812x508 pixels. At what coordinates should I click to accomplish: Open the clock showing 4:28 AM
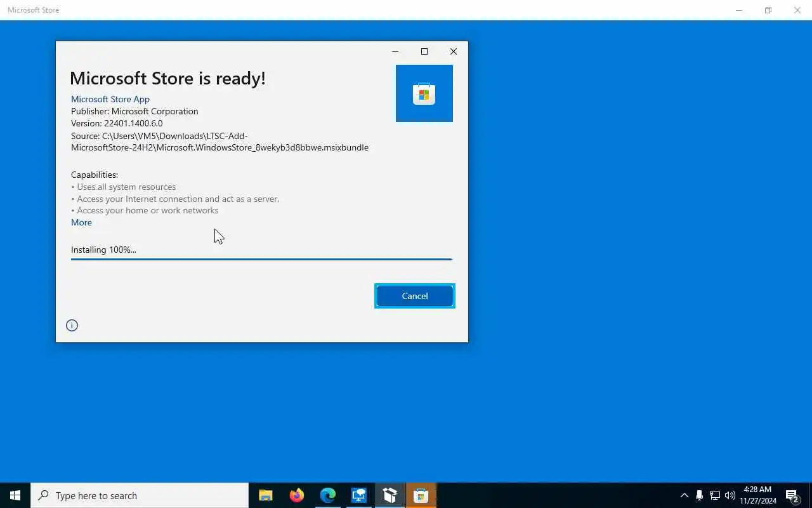tap(757, 495)
